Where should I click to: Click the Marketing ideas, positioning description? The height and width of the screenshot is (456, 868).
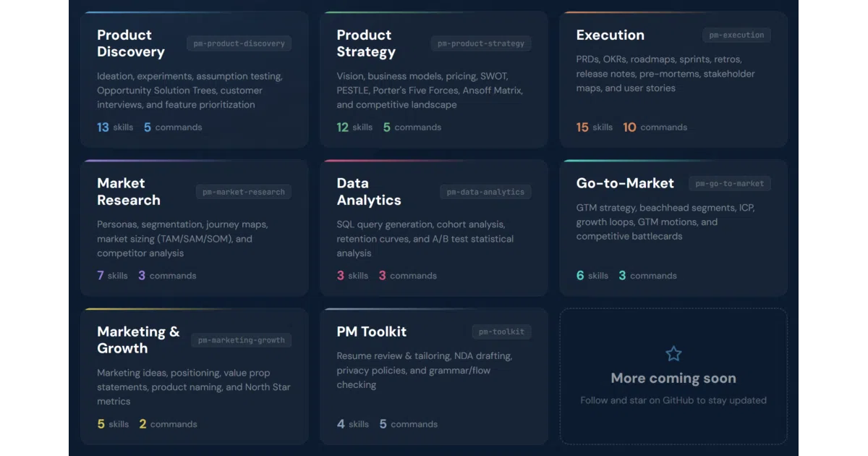(x=194, y=387)
